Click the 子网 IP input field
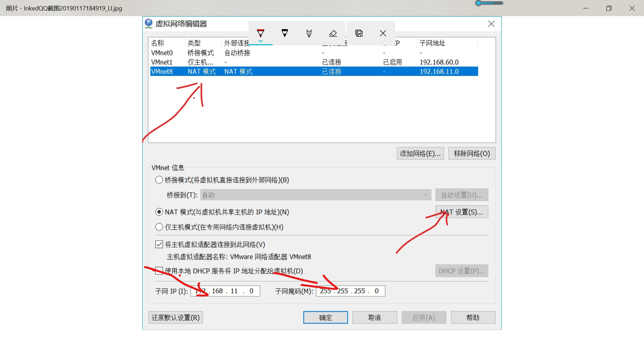Image resolution: width=644 pixels, height=346 pixels. (225, 291)
